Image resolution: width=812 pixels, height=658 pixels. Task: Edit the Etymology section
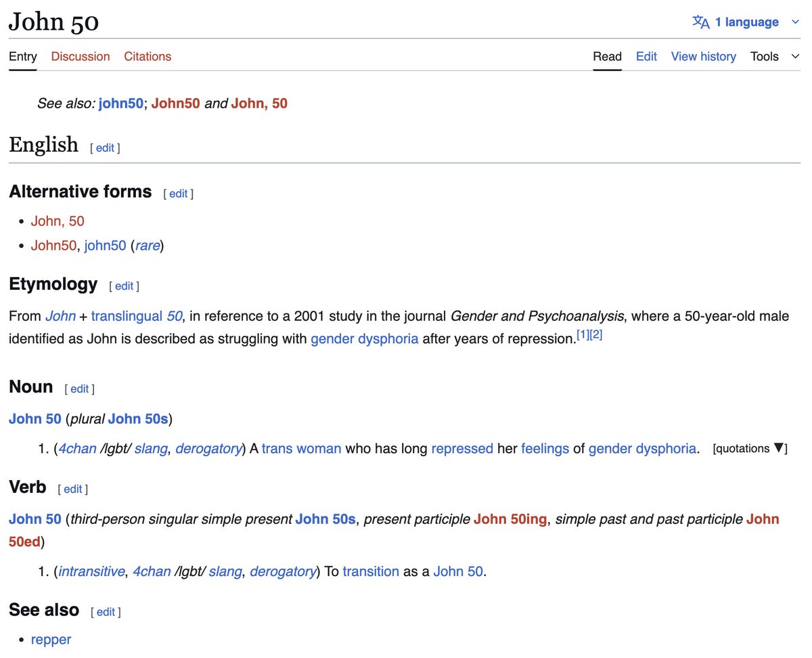point(124,286)
